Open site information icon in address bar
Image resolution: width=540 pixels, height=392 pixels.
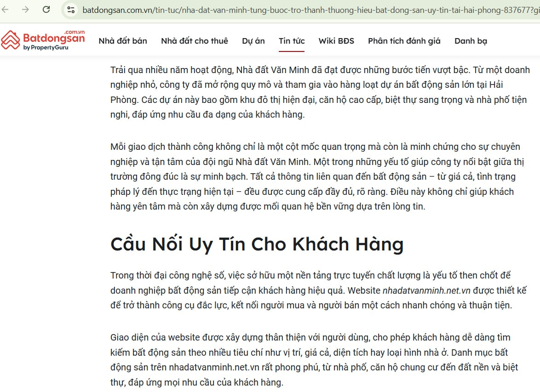click(x=71, y=10)
